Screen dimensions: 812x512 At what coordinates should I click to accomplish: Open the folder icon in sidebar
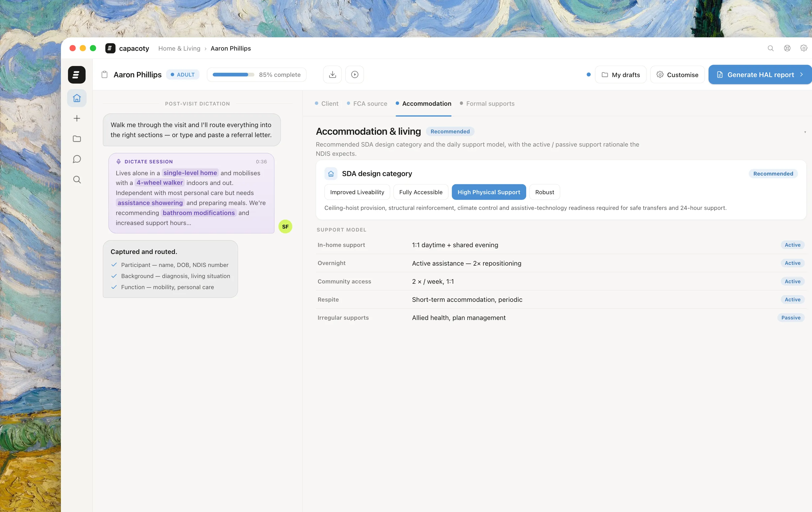pyautogui.click(x=77, y=139)
